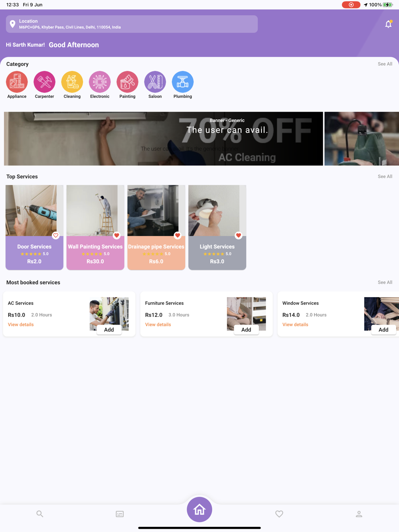
Task: Open the Door Services card image
Action: pos(34,211)
